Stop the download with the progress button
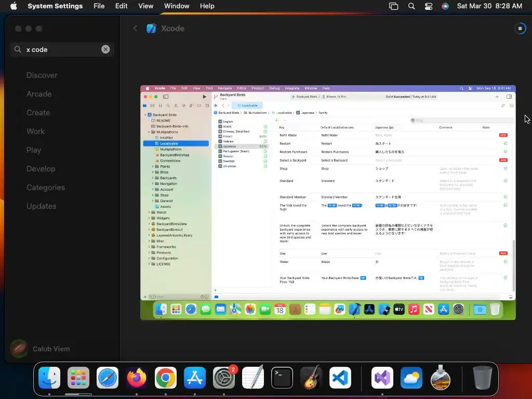The height and width of the screenshot is (399, 532). pos(520,29)
